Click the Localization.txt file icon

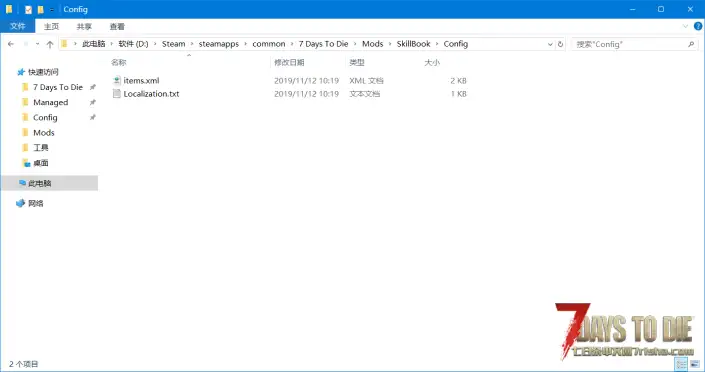[x=116, y=94]
